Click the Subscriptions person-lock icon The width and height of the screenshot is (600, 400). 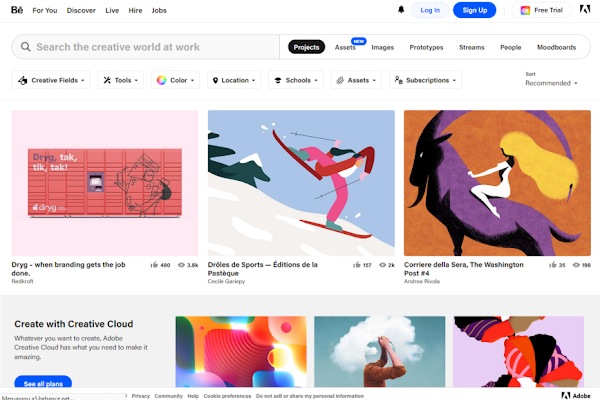point(398,80)
